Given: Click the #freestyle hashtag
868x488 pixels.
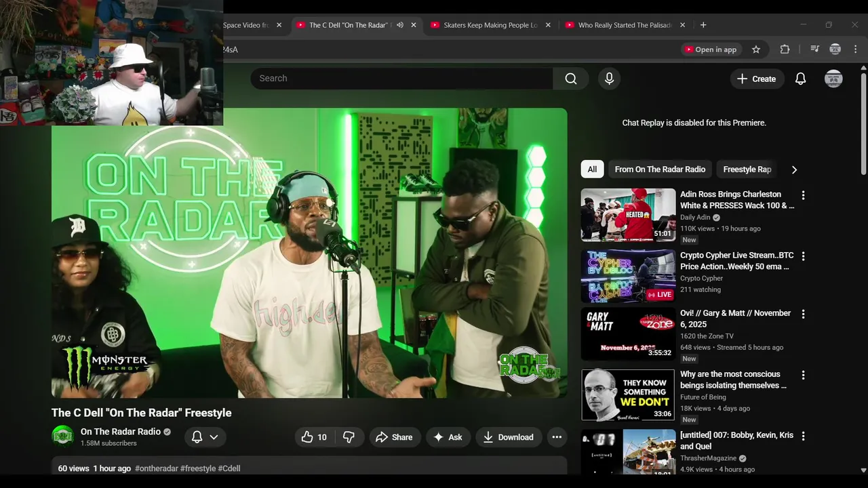Looking at the screenshot, I should [x=198, y=468].
